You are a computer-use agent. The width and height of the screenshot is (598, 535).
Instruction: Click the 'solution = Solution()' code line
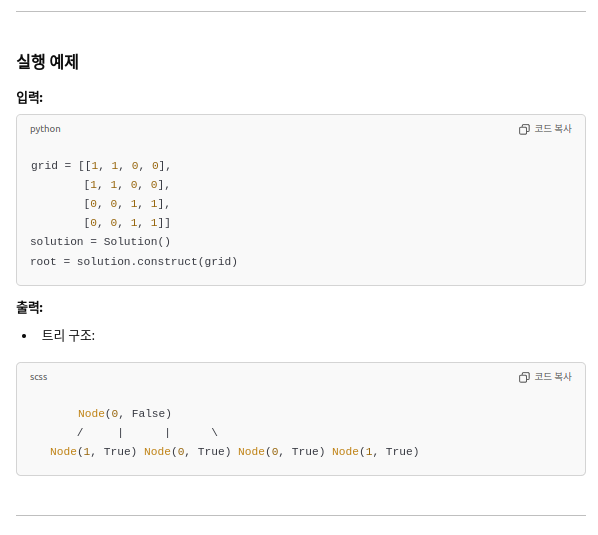click(100, 242)
